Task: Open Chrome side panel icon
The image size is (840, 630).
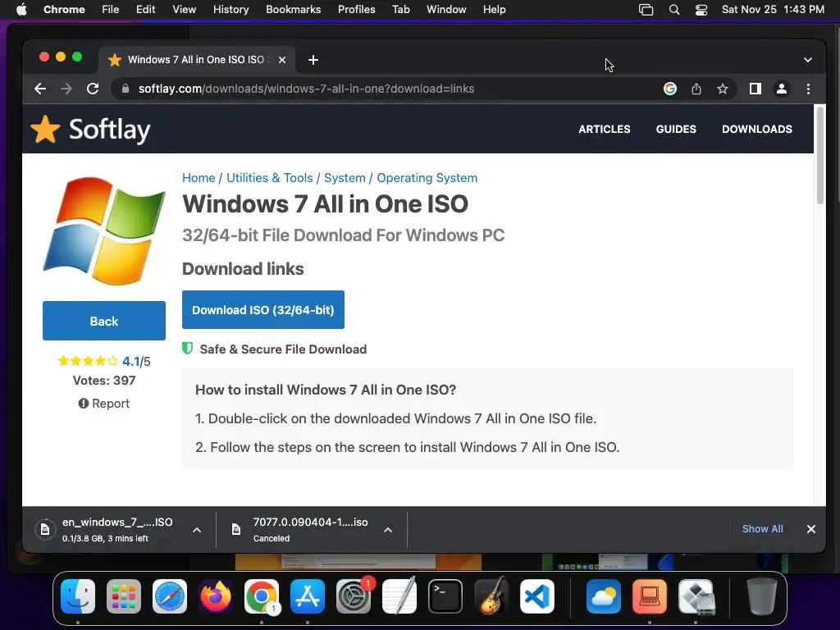Action: pyautogui.click(x=756, y=89)
